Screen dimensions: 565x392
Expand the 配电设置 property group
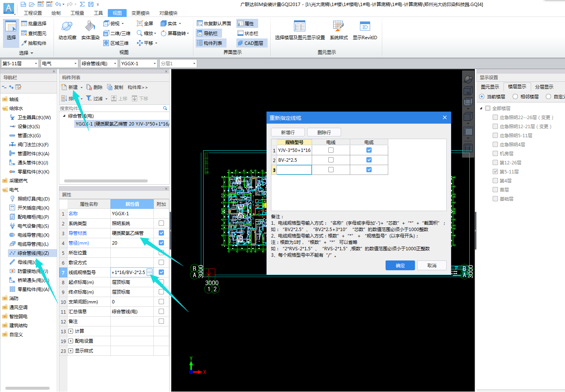point(70,341)
